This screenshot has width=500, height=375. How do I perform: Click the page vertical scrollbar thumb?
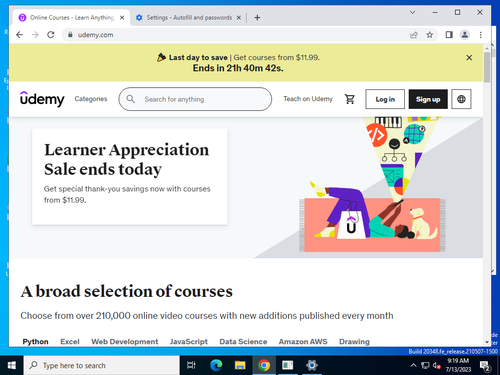487,67
